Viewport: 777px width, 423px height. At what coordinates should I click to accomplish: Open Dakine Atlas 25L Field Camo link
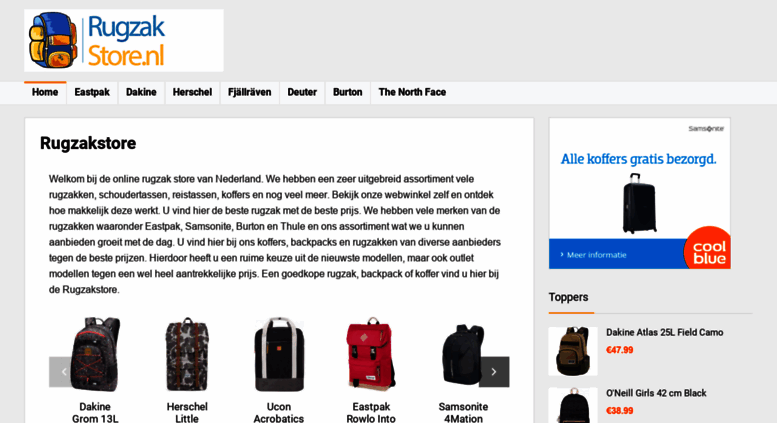point(665,332)
